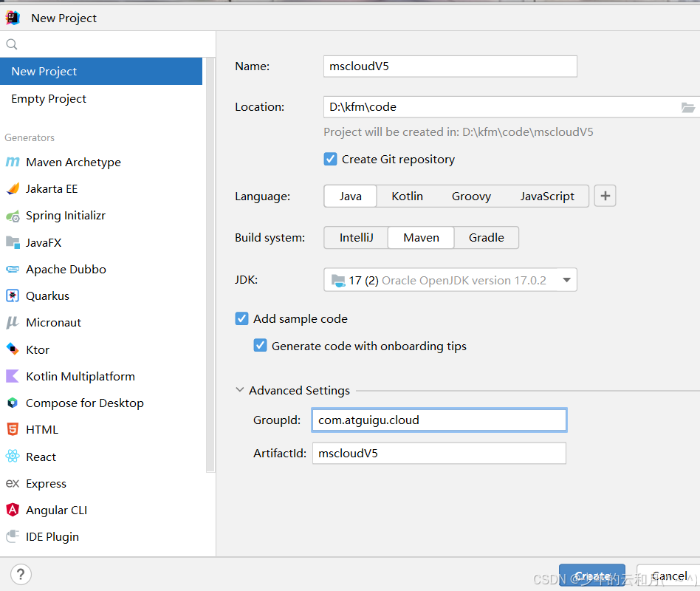Click the IntelliJ IDEA logo icon
Image resolution: width=700 pixels, height=591 pixels.
[x=13, y=18]
